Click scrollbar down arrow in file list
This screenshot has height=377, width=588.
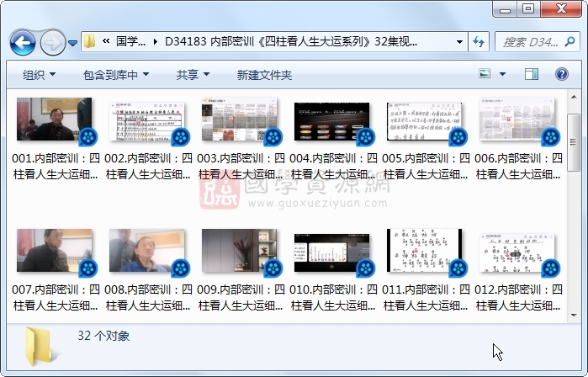[574, 315]
